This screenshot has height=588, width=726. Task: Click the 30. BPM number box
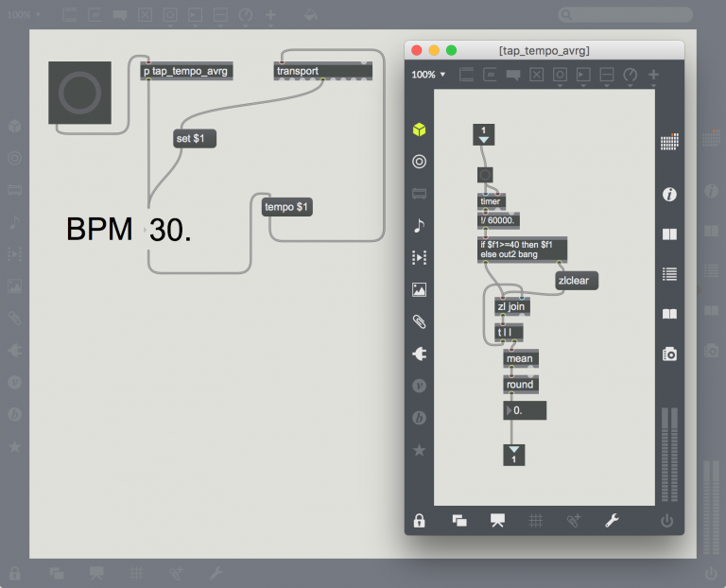(169, 230)
